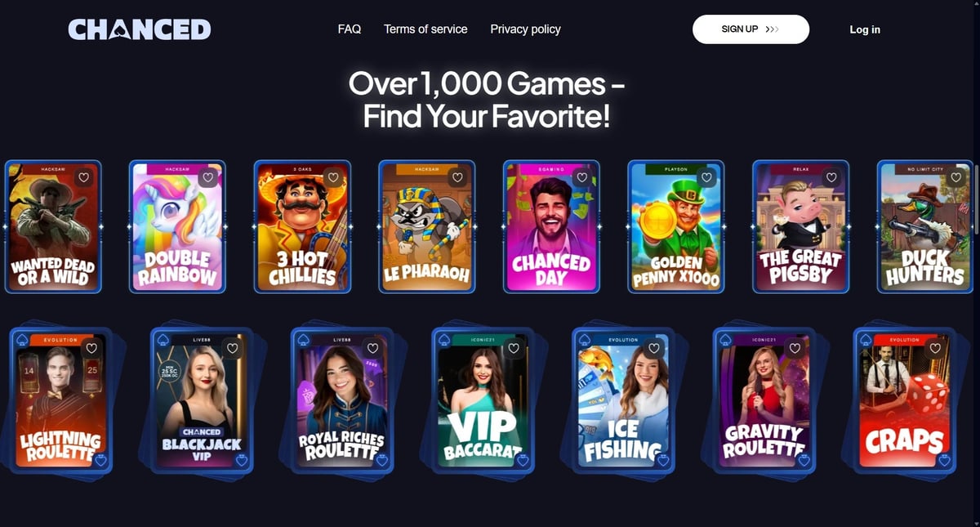This screenshot has height=527, width=980.
Task: Open the Privacy policy link
Action: click(525, 29)
